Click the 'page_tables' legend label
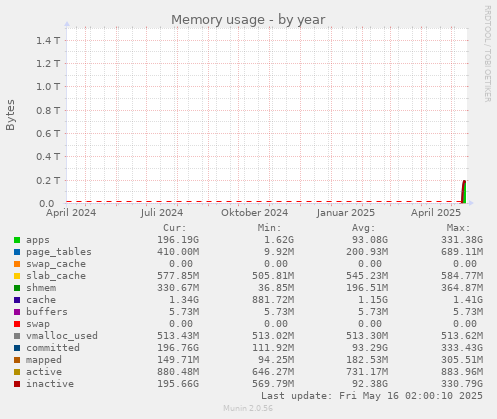 [59, 252]
